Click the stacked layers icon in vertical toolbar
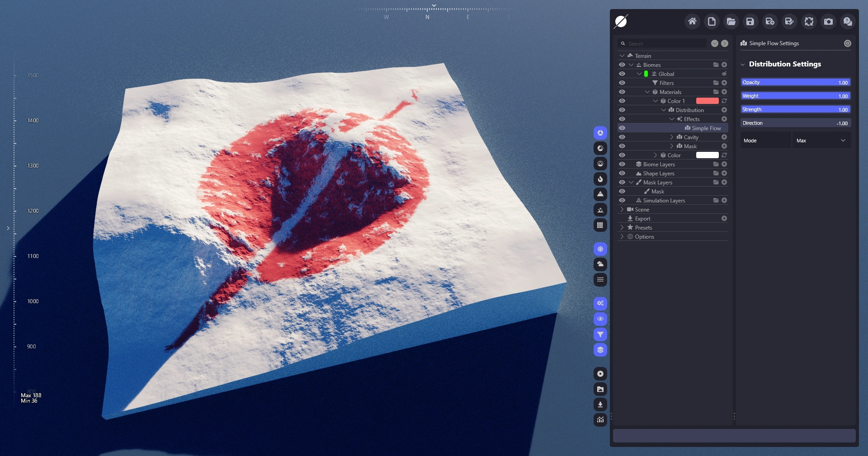 coord(600,350)
